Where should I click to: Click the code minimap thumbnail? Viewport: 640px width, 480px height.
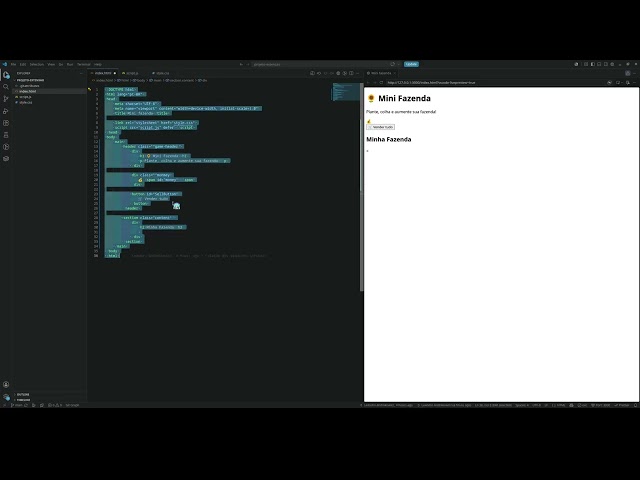[345, 92]
